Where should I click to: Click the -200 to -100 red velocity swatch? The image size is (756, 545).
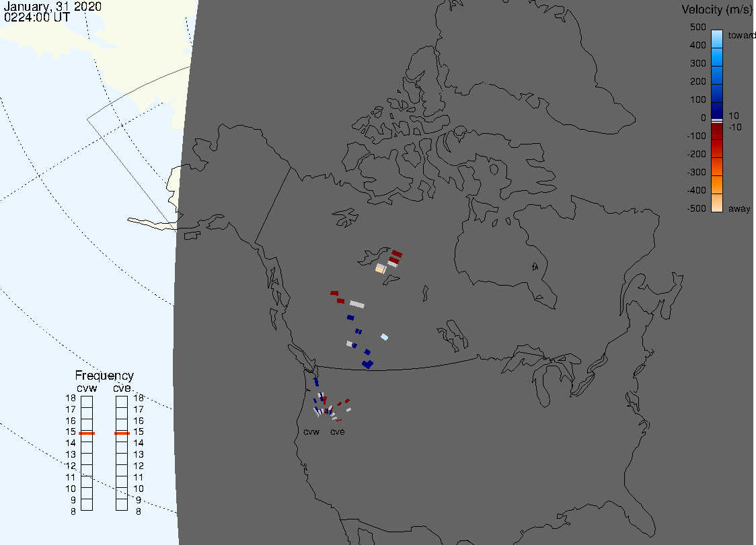[x=716, y=149]
